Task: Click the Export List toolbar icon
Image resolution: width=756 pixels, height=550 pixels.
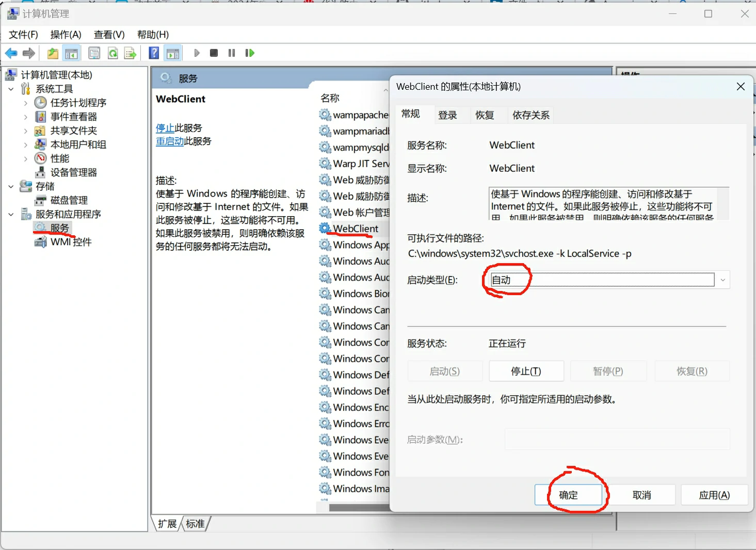Action: tap(131, 53)
